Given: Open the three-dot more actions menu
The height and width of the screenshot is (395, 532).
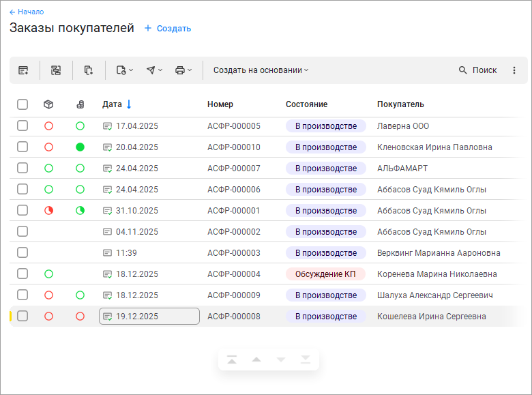Looking at the screenshot, I should pyautogui.click(x=514, y=70).
